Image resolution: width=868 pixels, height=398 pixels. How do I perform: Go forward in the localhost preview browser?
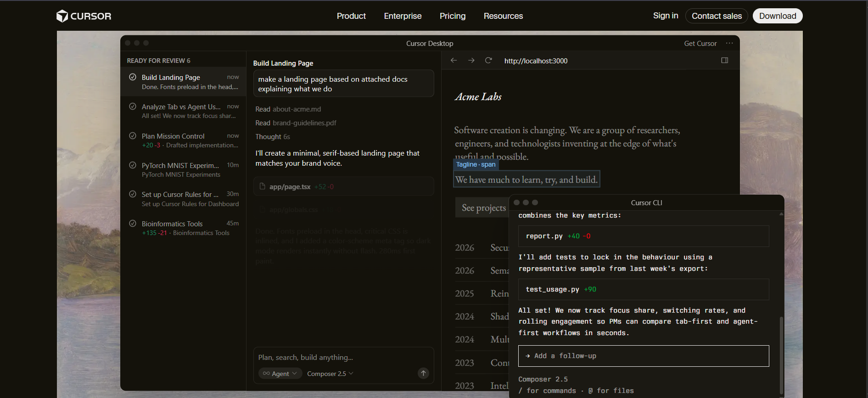[471, 61]
